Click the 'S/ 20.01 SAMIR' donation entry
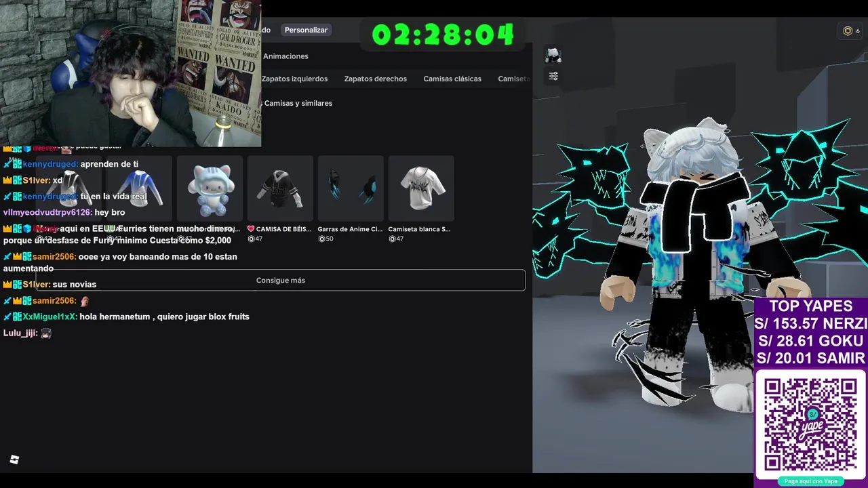This screenshot has height=488, width=868. tap(810, 358)
